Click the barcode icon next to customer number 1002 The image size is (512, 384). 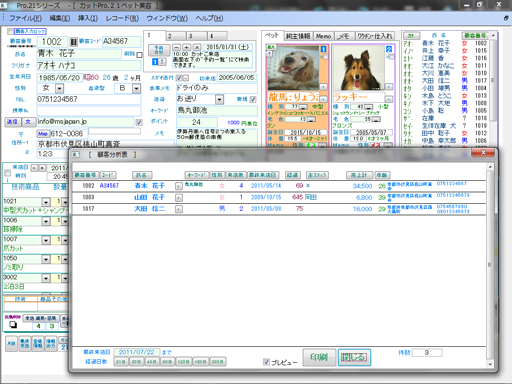click(x=73, y=42)
